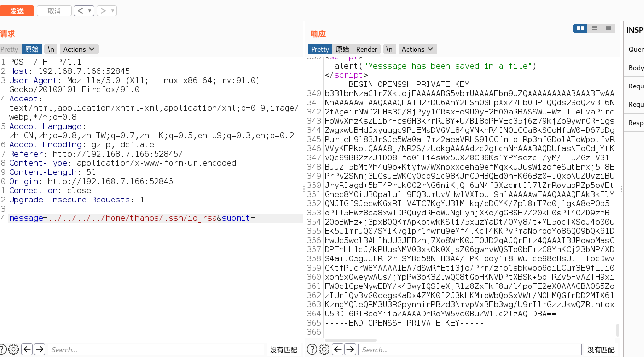
Task: Toggle \n display in request panel
Action: coord(51,49)
